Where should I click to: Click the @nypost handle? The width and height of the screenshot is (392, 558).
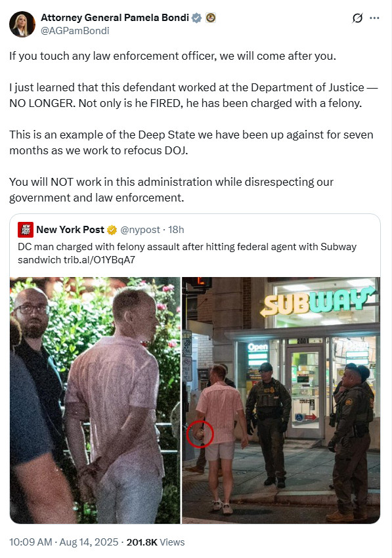point(140,230)
